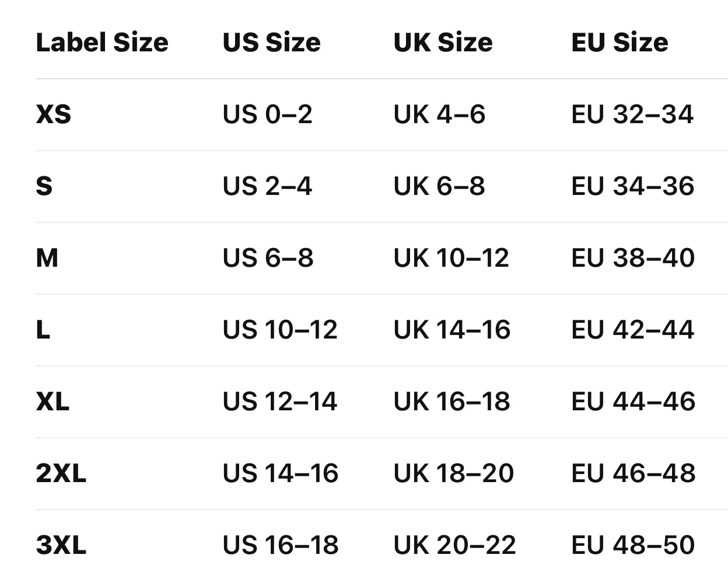
Task: Select the M label cell
Action: click(x=47, y=258)
